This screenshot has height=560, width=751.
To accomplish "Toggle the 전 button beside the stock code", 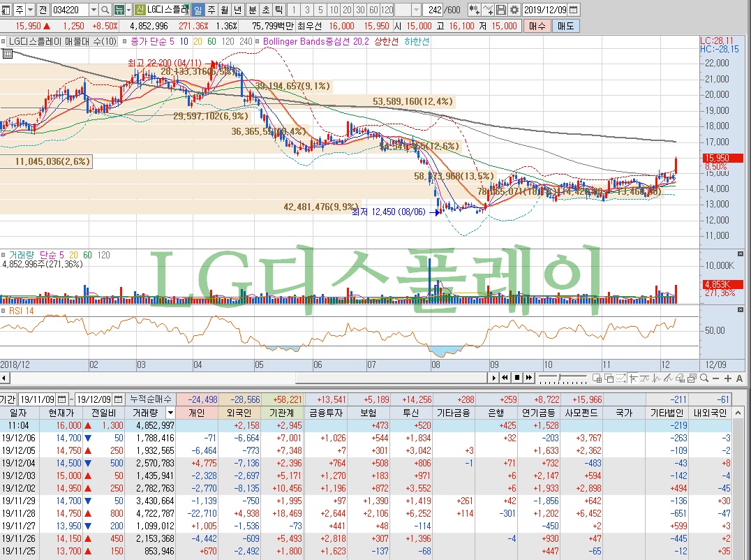I will pyautogui.click(x=43, y=10).
